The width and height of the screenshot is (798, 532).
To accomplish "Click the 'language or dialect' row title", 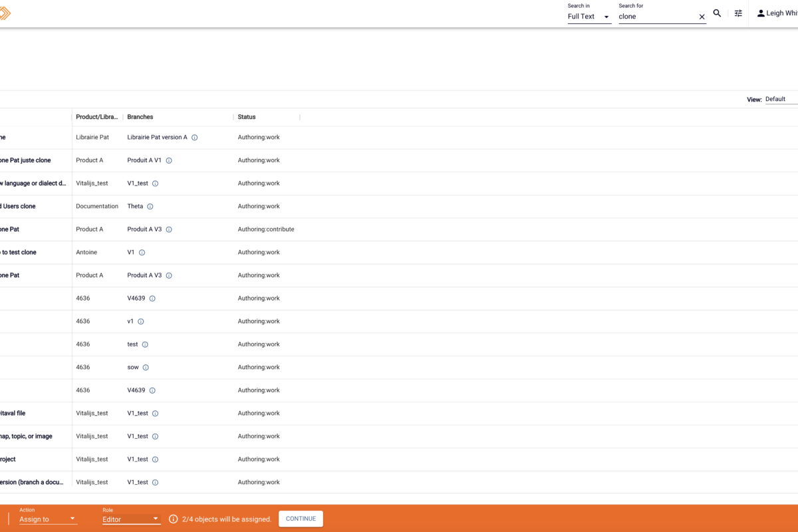I will pos(33,184).
